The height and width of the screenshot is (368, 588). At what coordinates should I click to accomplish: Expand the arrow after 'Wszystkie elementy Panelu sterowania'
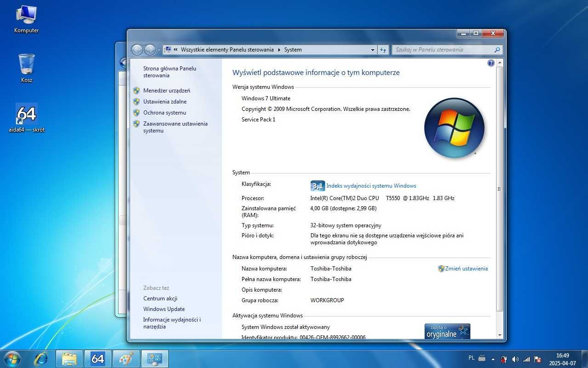(x=279, y=50)
